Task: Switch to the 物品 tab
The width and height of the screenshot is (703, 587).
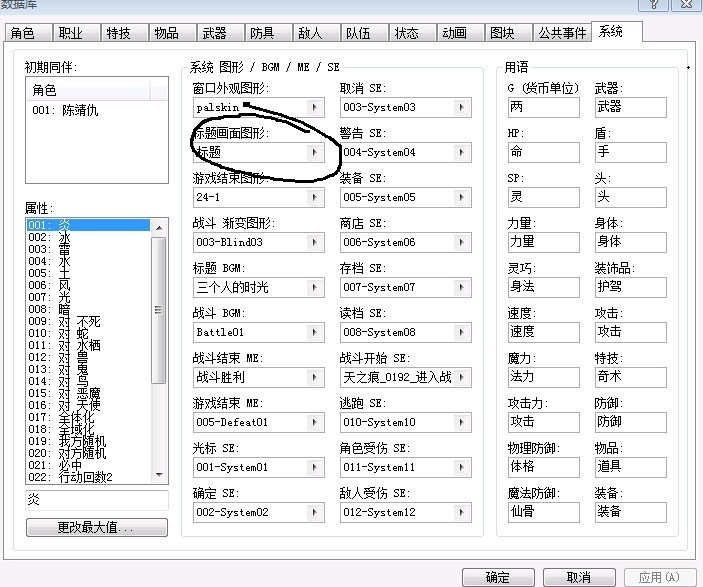Action: [x=173, y=33]
